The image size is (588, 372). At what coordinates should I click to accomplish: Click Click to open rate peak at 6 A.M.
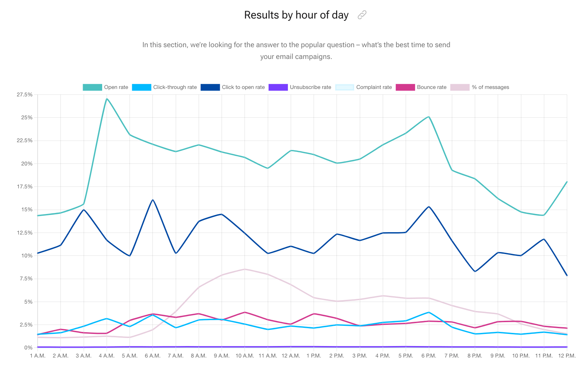[153, 200]
